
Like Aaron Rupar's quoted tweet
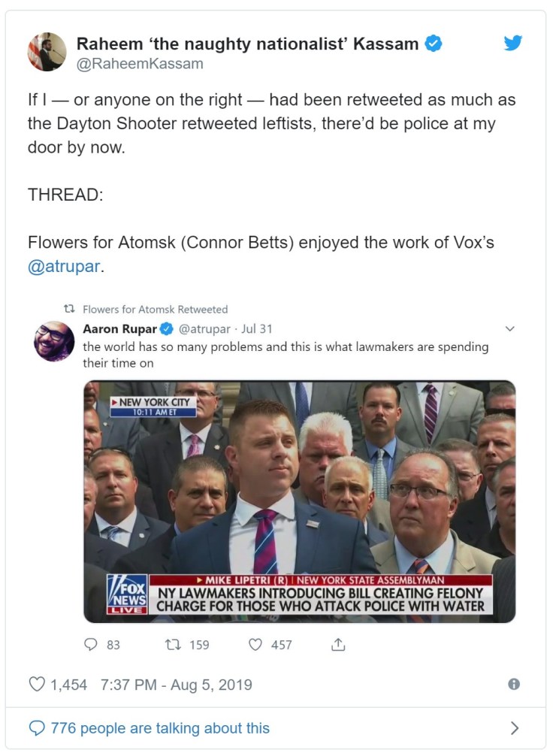point(255,644)
